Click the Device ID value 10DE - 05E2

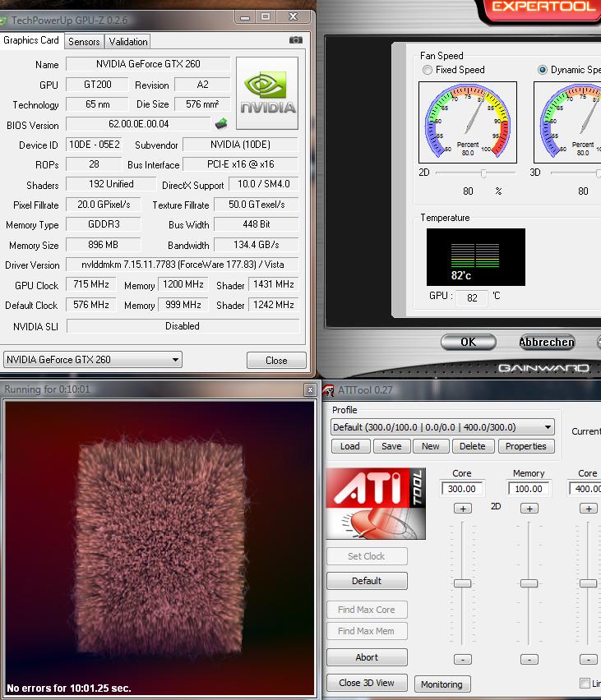click(x=95, y=145)
